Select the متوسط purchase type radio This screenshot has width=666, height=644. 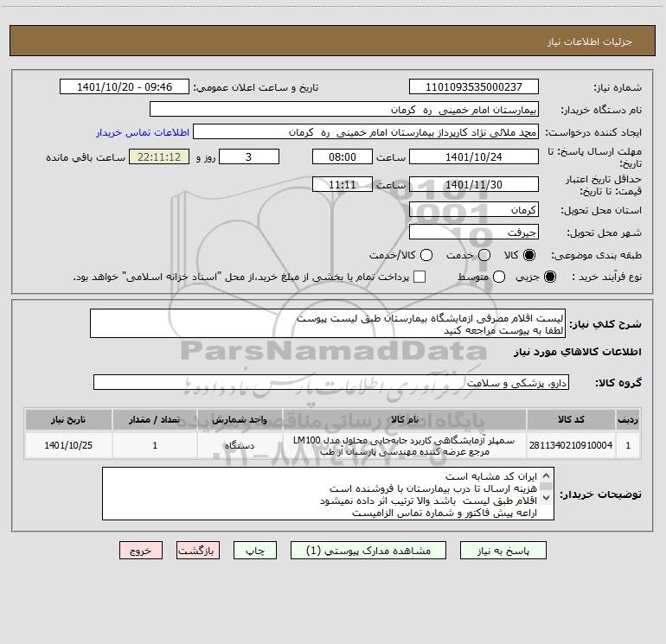click(x=499, y=277)
